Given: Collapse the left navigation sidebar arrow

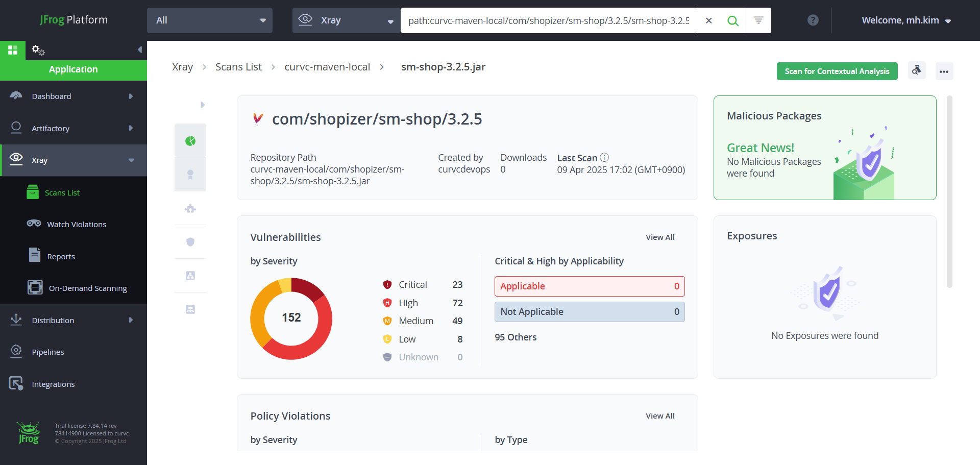Looking at the screenshot, I should pos(139,50).
